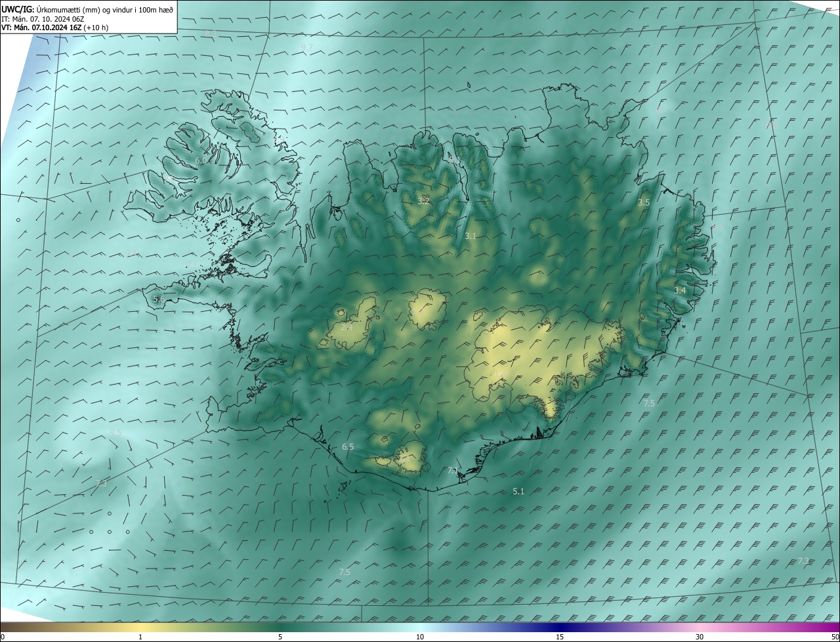Click the 3.5 value in northeast Iceland
The height and width of the screenshot is (642, 840).
644,203
